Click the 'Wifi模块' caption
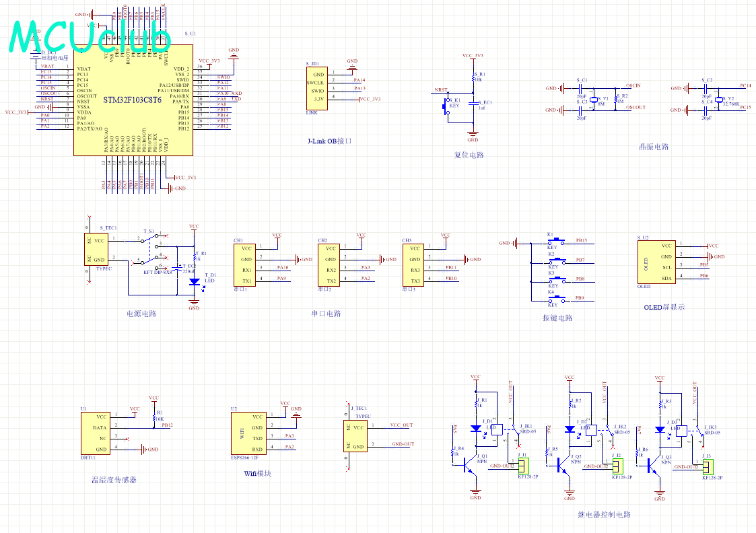 pyautogui.click(x=257, y=474)
